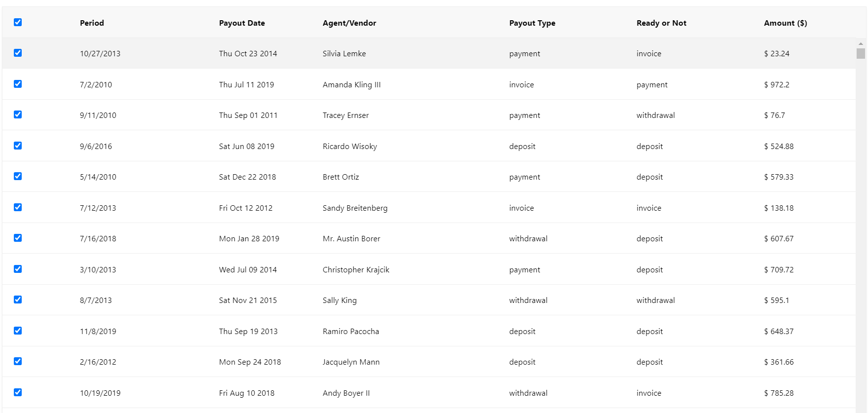Uncheck the Silvia Lemke row checkbox
Screen dimensions: 868x413
click(x=18, y=53)
